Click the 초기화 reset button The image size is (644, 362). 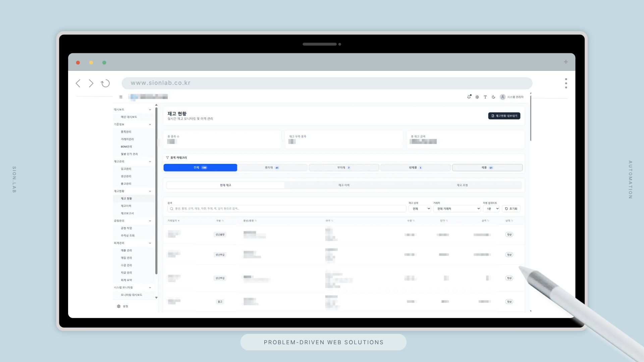(x=511, y=209)
